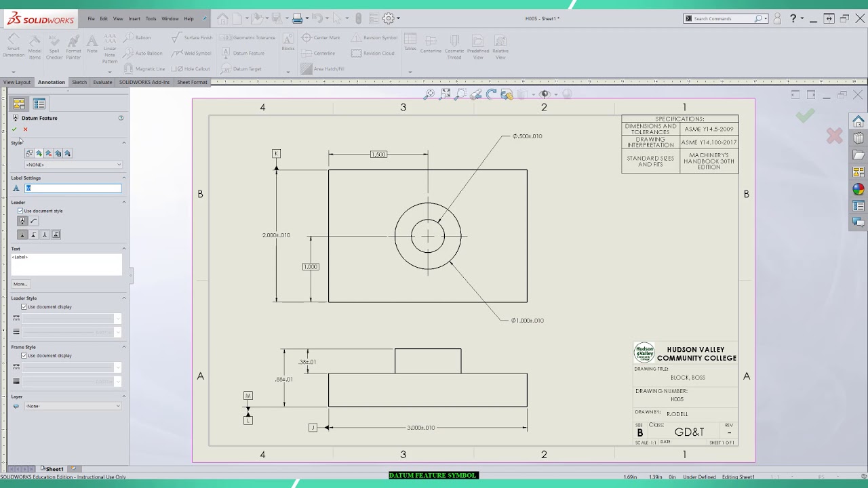This screenshot has height=488, width=868.
Task: Open Datum Feature help icon
Action: pos(121,118)
